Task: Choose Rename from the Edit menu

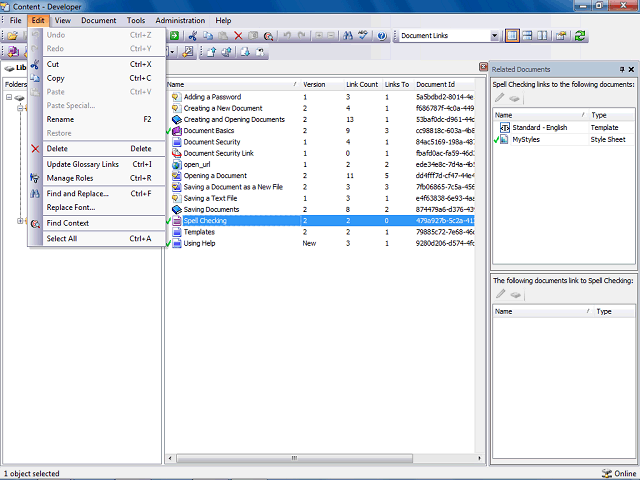Action: (x=97, y=119)
